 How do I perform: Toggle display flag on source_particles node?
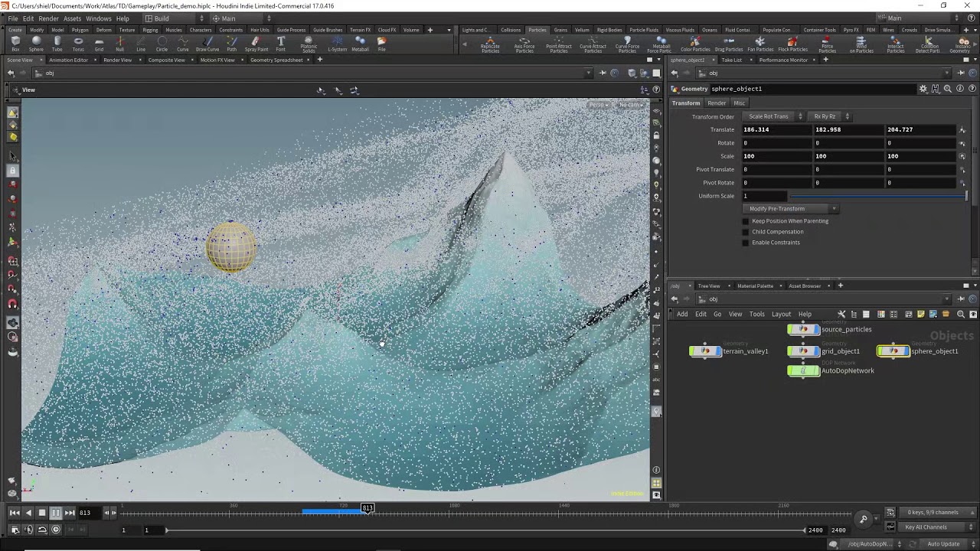(x=815, y=330)
